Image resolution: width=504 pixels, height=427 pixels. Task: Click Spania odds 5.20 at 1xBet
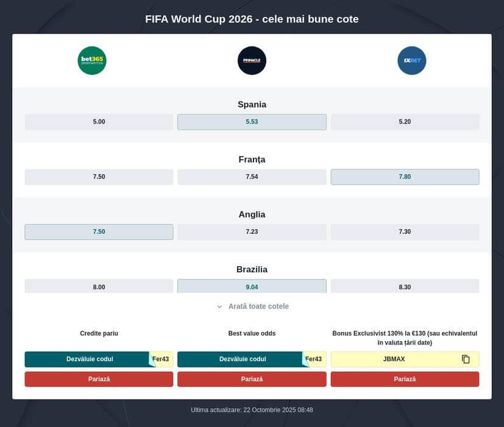click(x=405, y=122)
